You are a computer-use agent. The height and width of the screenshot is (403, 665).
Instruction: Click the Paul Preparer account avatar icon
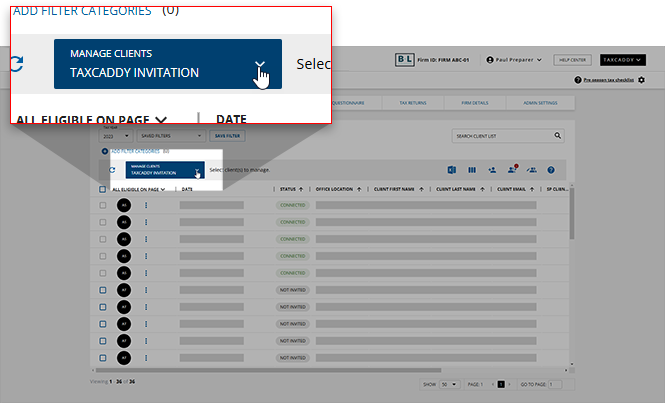(490, 60)
